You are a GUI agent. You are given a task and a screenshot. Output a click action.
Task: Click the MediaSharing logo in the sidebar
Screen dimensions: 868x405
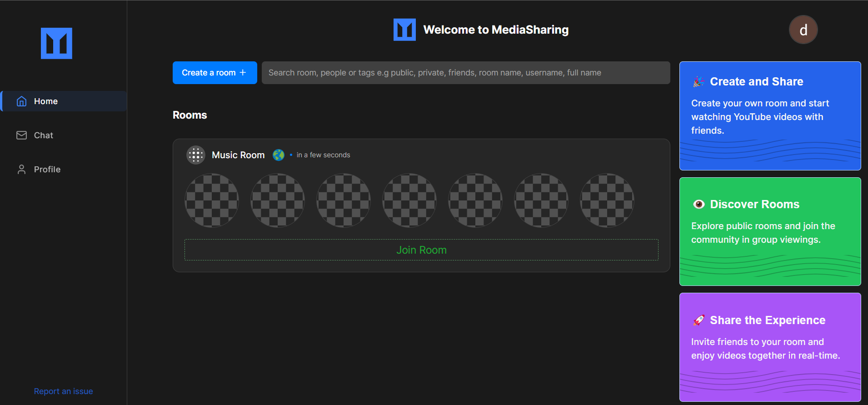click(56, 43)
